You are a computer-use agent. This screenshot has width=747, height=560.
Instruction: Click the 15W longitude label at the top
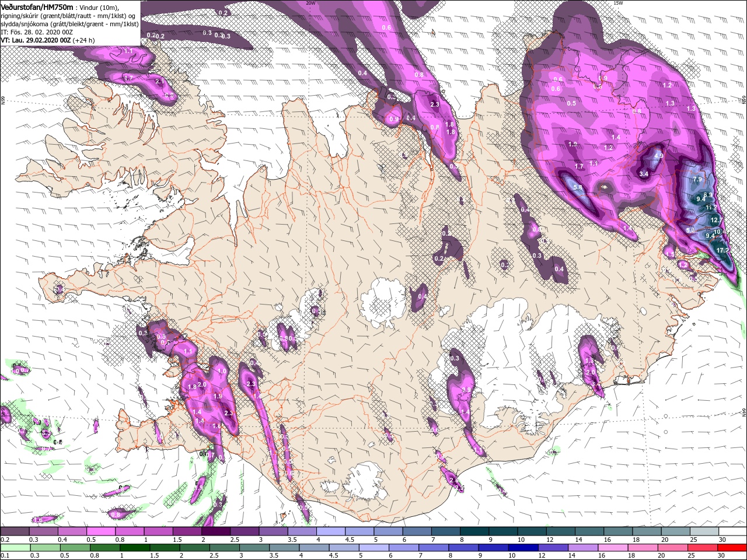619,3
